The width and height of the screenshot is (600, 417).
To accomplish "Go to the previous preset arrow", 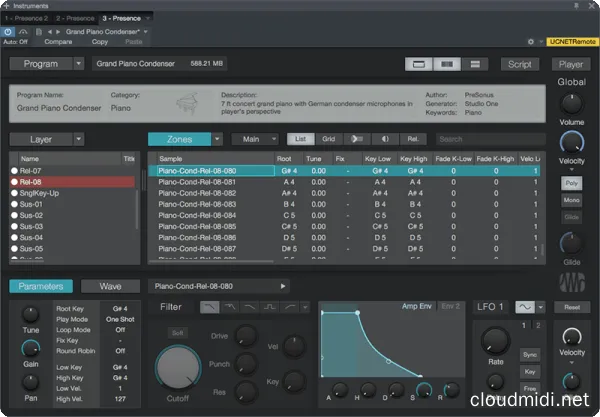I will 50,32.
